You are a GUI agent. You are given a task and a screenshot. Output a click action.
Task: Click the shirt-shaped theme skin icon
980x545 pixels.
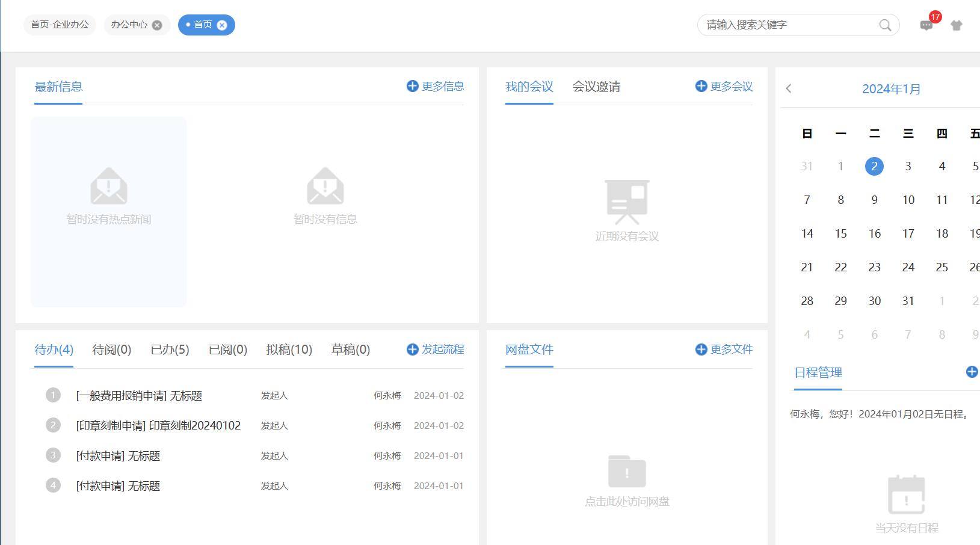point(956,25)
